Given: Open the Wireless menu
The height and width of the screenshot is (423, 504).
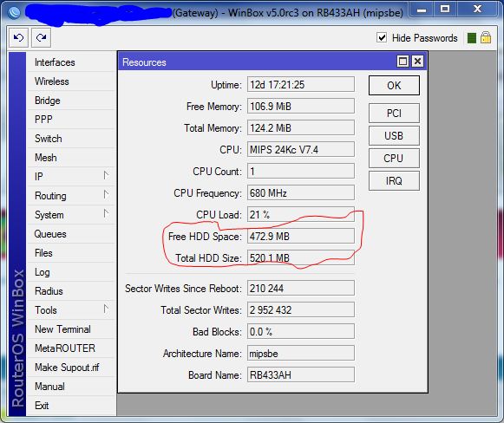Looking at the screenshot, I should click(71, 81).
